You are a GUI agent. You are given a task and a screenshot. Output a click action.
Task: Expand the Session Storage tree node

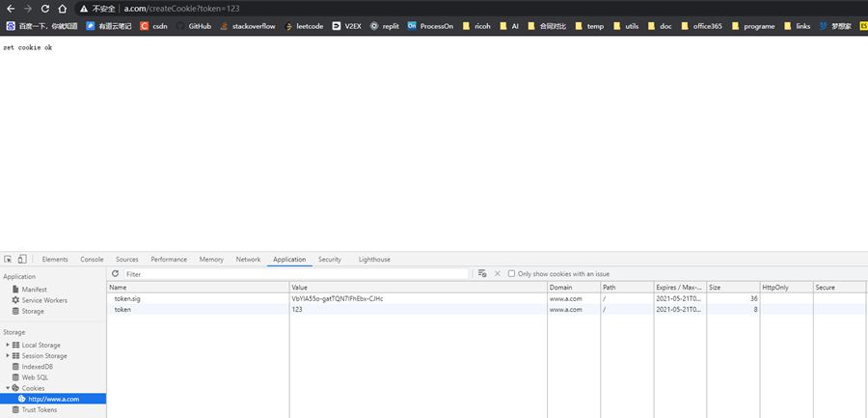8,355
